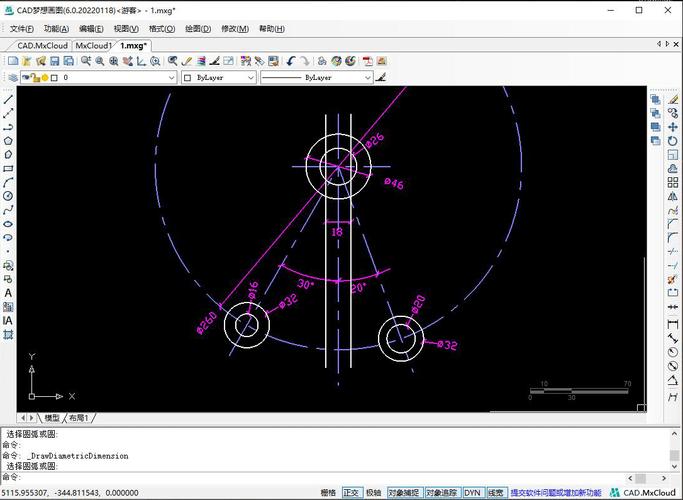This screenshot has width=683, height=500.
Task: Click the Undo arrow icon
Action: pyautogui.click(x=290, y=61)
